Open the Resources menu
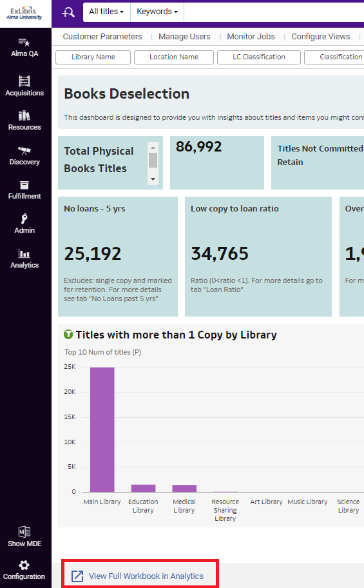The image size is (364, 588). (24, 121)
